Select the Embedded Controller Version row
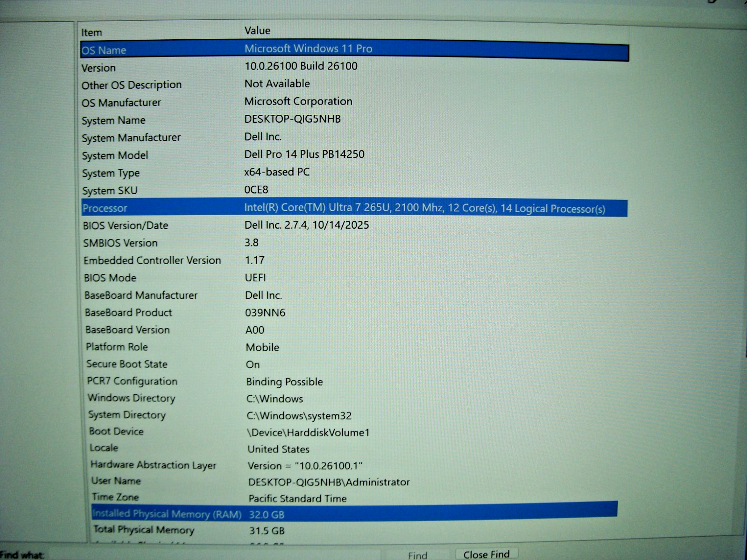Viewport: 747px width, 560px height. 152,260
